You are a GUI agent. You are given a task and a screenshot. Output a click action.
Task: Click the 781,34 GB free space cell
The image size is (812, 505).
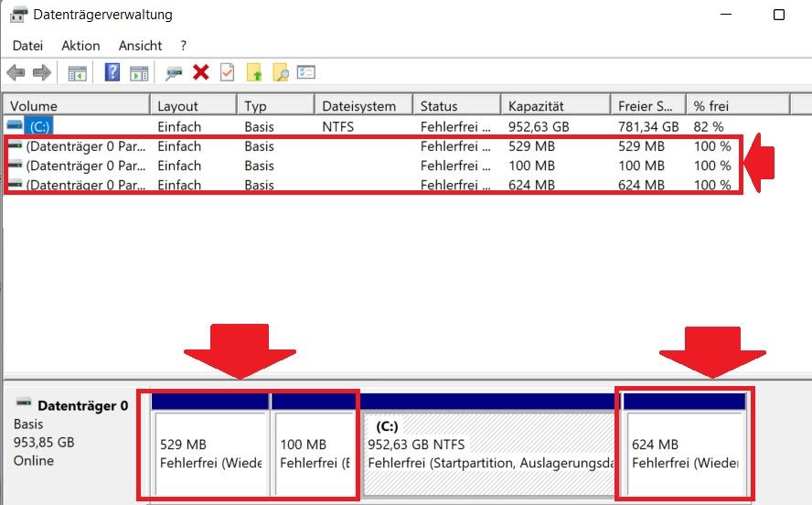tap(648, 126)
